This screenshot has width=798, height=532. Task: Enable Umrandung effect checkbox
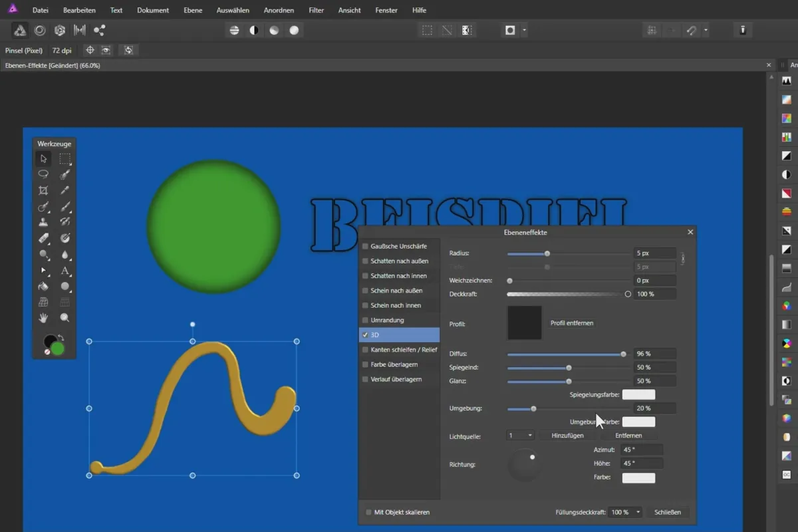365,320
